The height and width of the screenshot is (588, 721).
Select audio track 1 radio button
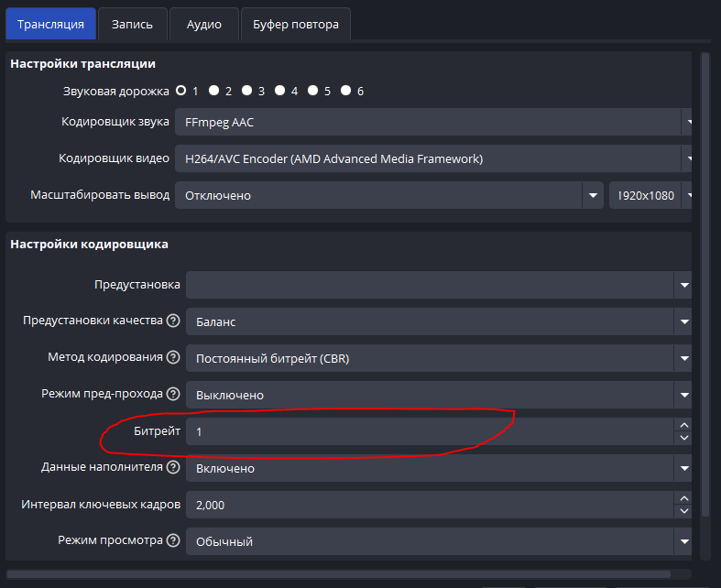click(x=181, y=91)
